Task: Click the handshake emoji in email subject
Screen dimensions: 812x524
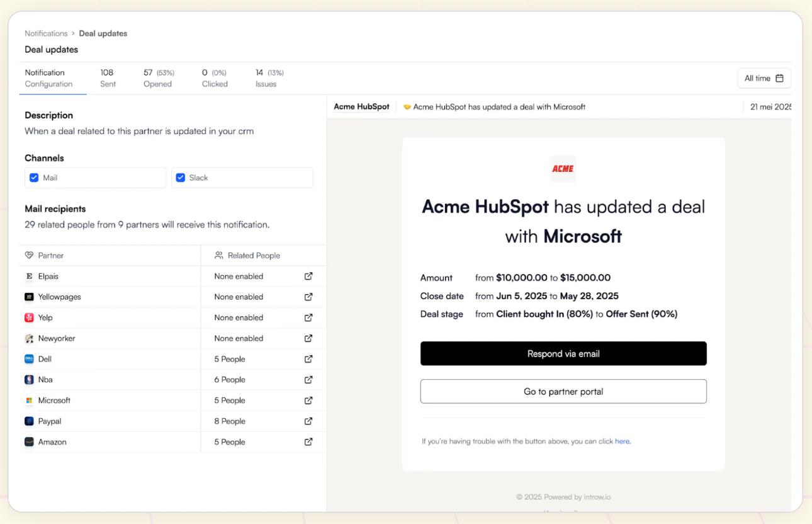Action: pyautogui.click(x=407, y=107)
